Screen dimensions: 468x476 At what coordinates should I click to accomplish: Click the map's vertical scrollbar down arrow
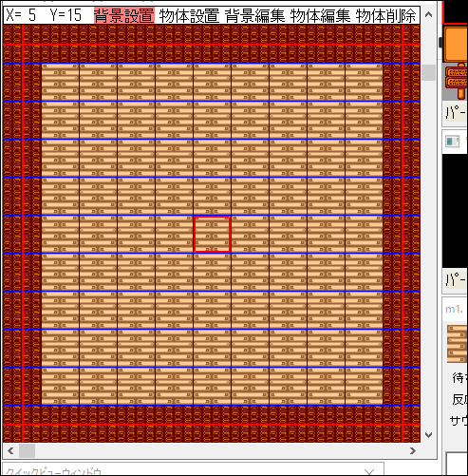click(x=428, y=435)
